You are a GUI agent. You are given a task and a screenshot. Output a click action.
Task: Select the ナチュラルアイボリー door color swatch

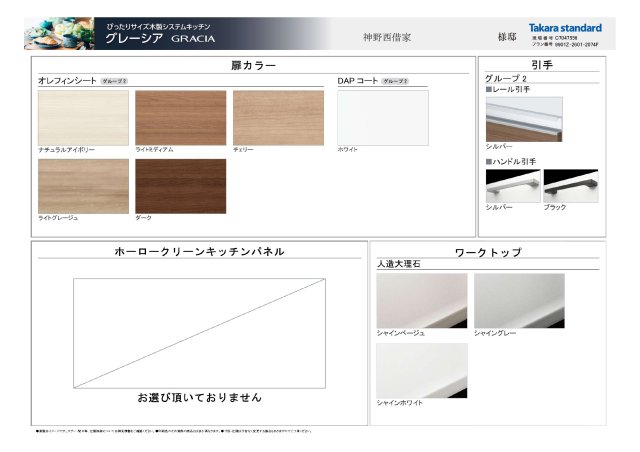point(83,118)
